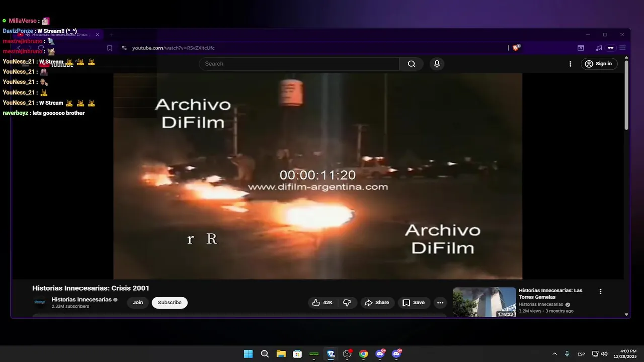The image size is (644, 362).
Task: Open the private profile sunglasses icon
Action: (611, 48)
